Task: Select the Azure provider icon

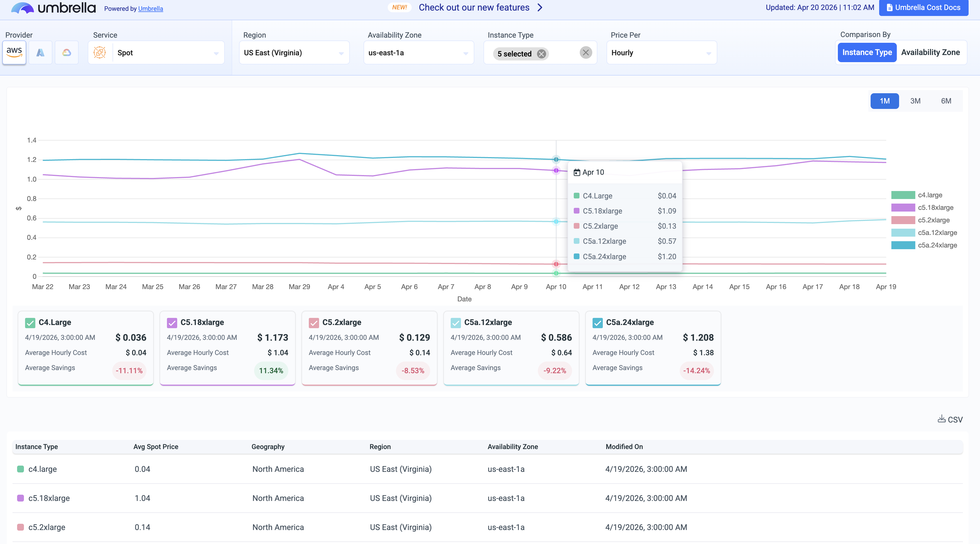Action: [x=40, y=52]
